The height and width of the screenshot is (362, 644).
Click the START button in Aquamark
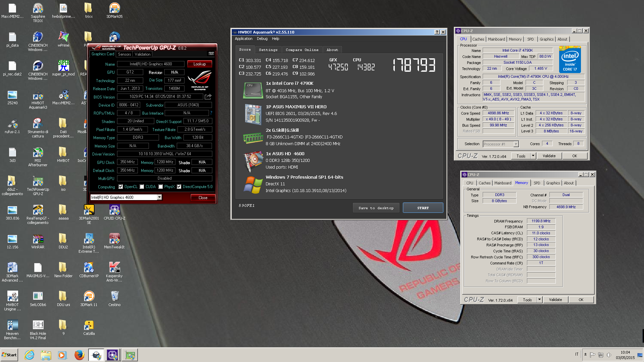tap(423, 208)
